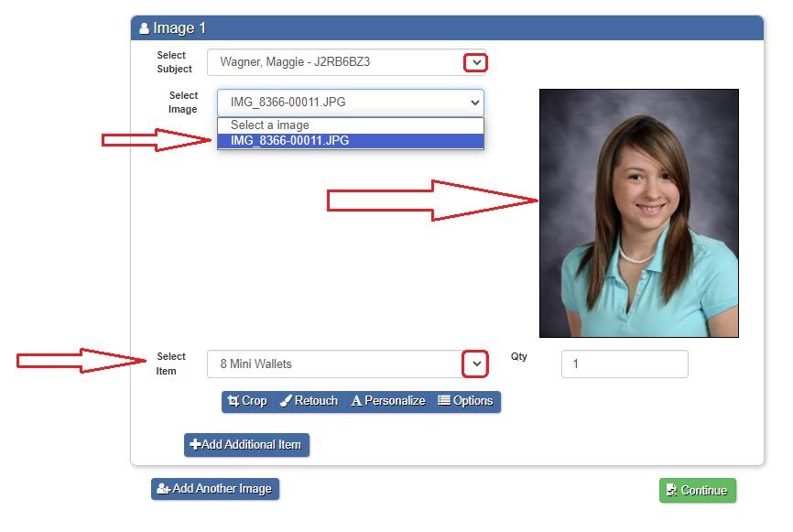
Task: Open the Crop tool
Action: coord(247,401)
